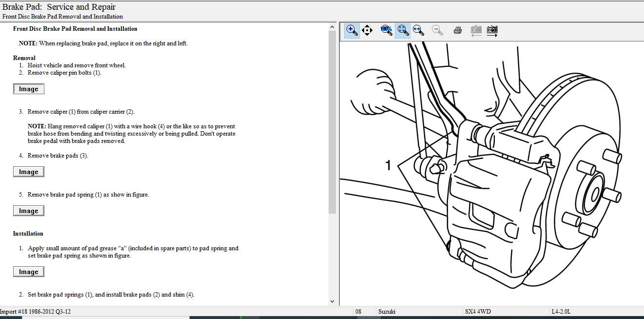Go to previous image camera icon
The image size is (644, 319).
tap(476, 31)
